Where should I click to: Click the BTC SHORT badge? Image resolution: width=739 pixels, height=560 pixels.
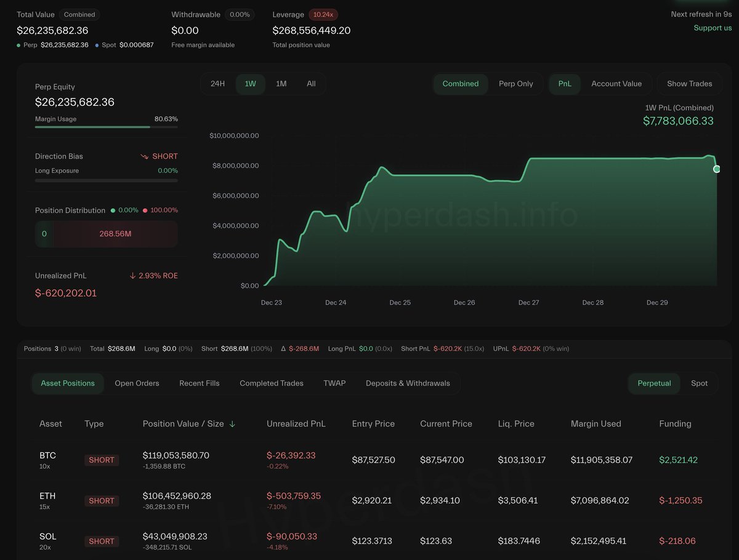(102, 460)
